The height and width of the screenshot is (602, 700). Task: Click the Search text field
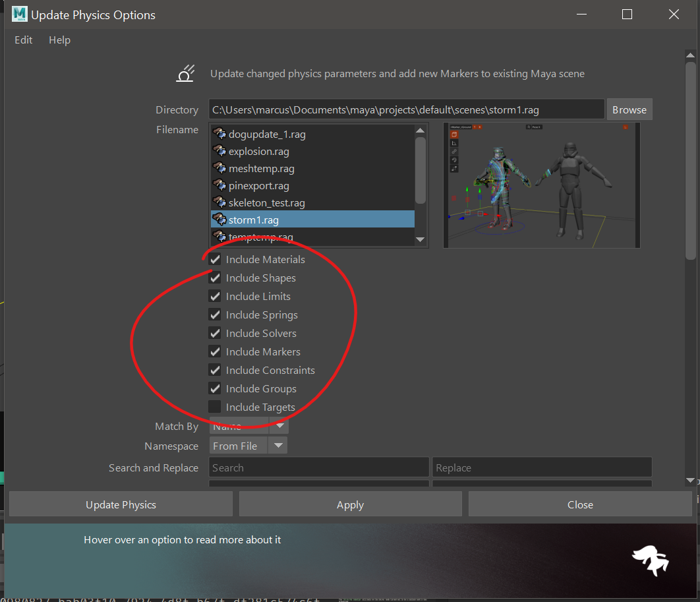[x=319, y=467]
